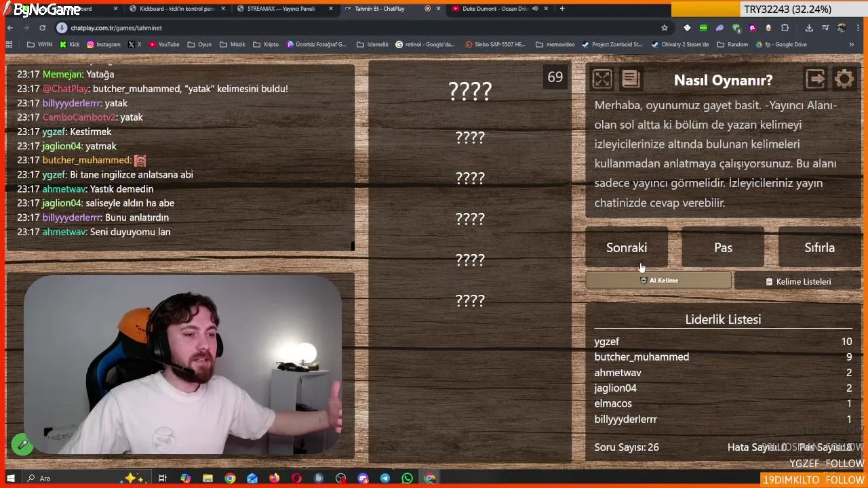Mute audio icon on Duke Dumont tab

click(535, 9)
